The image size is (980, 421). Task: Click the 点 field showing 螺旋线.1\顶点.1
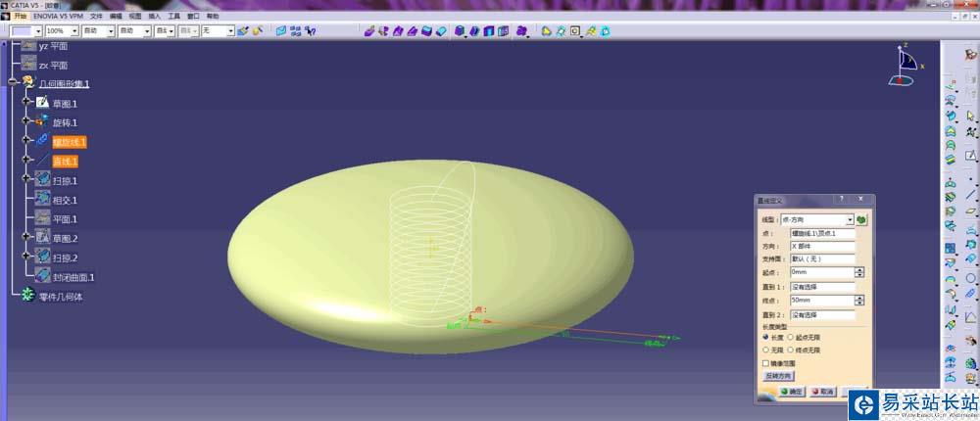pyautogui.click(x=822, y=233)
